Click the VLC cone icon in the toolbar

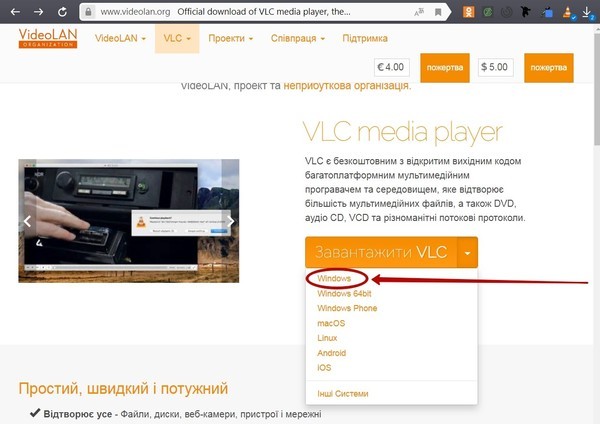(568, 13)
